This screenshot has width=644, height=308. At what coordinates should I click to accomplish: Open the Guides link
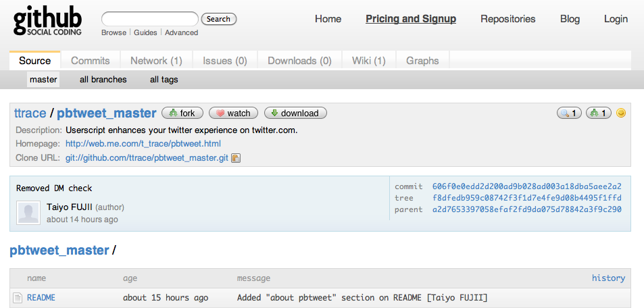click(145, 32)
